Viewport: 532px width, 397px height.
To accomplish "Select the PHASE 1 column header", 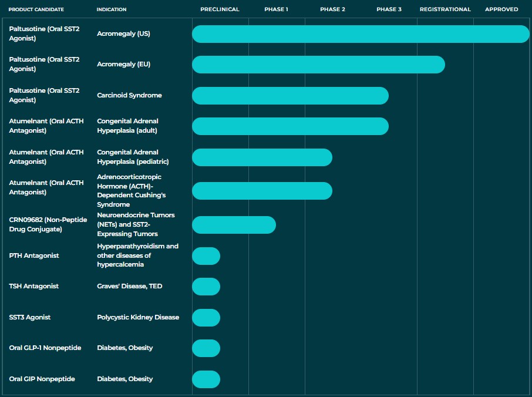I will tap(276, 9).
